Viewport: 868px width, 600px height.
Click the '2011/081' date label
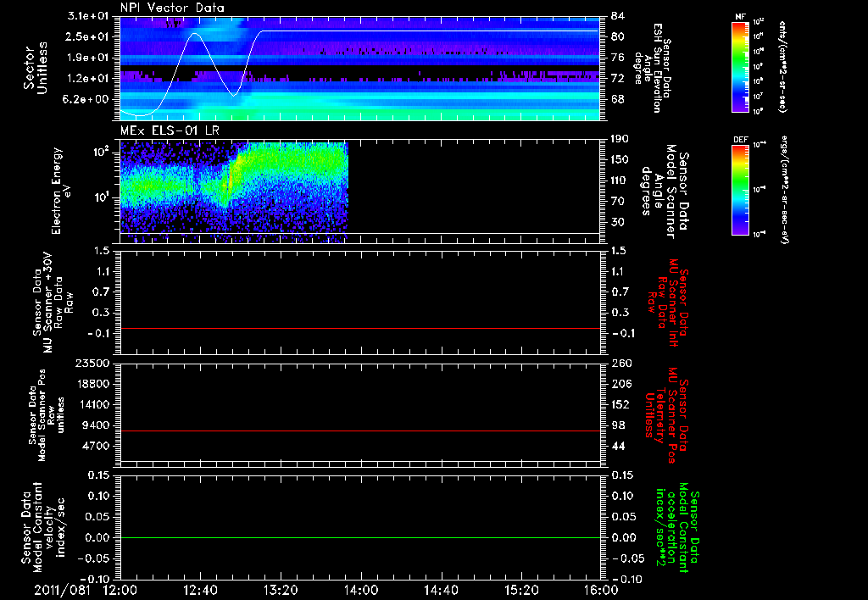(x=62, y=590)
